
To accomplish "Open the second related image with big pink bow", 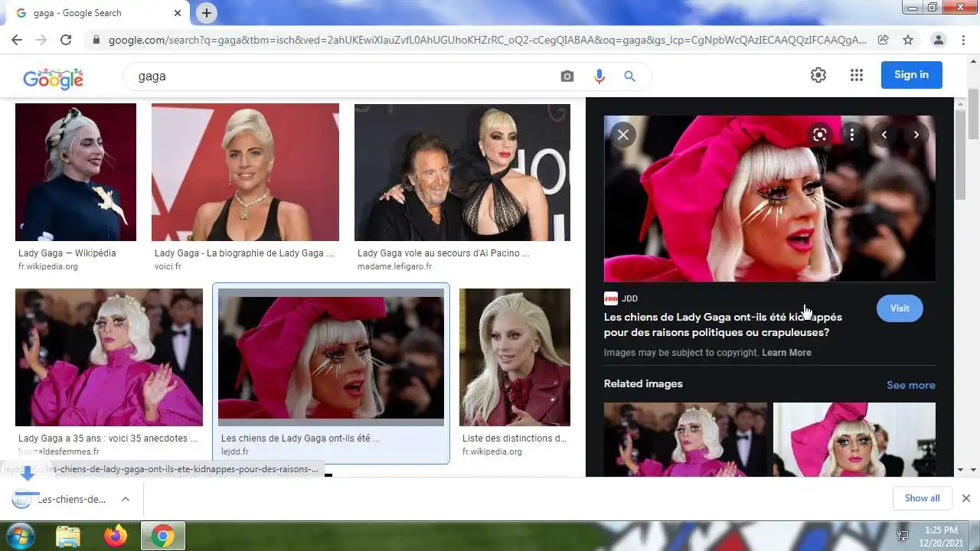I will (x=854, y=439).
